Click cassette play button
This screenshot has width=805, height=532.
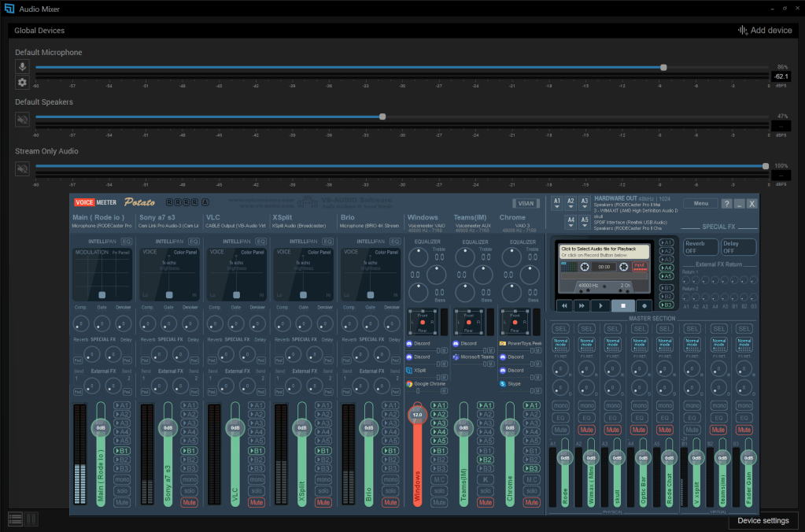(600, 305)
